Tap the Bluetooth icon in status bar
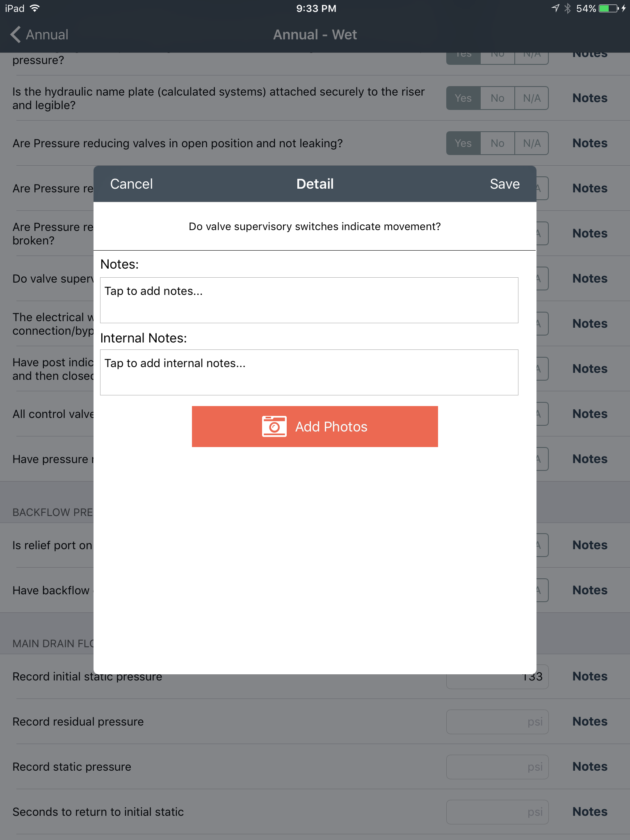Viewport: 630px width, 840px height. click(x=568, y=9)
